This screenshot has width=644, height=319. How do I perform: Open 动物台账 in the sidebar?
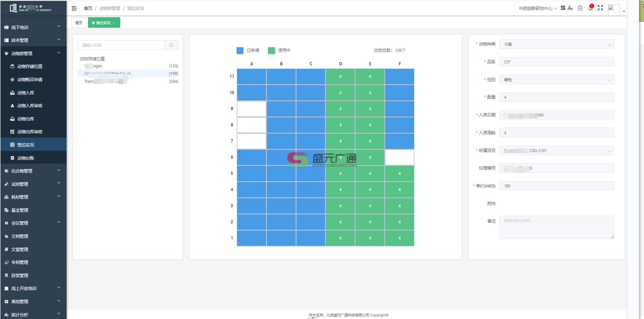tap(26, 158)
